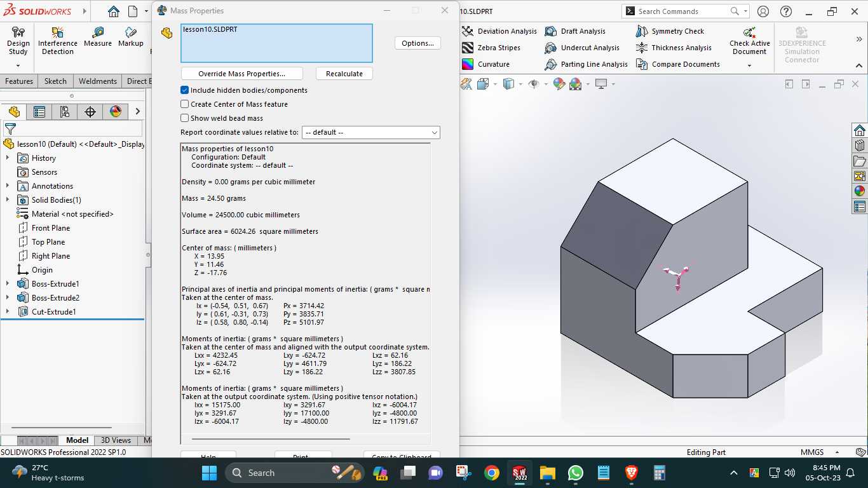Open the Features ribbon tab
The width and height of the screenshot is (868, 488).
(x=19, y=81)
